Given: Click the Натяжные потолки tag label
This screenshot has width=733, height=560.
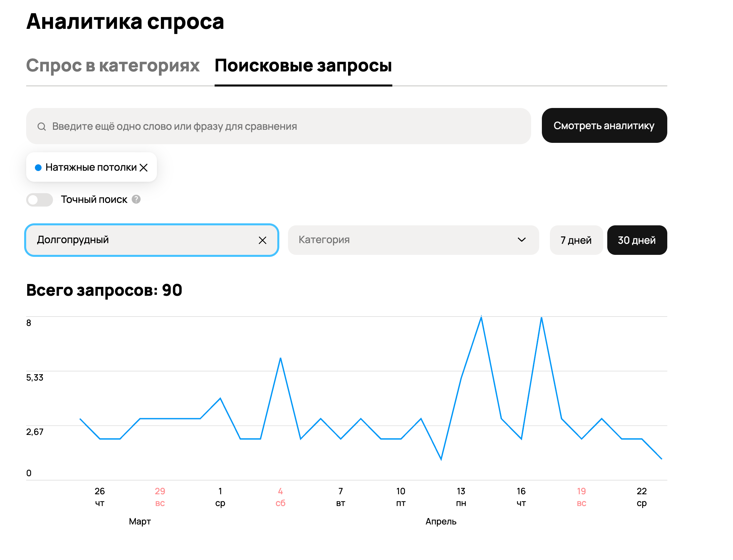Looking at the screenshot, I should pos(91,167).
